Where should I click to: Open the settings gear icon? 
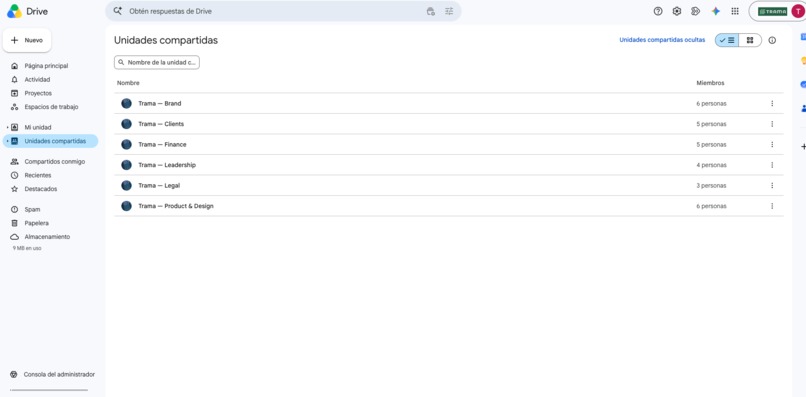point(677,11)
